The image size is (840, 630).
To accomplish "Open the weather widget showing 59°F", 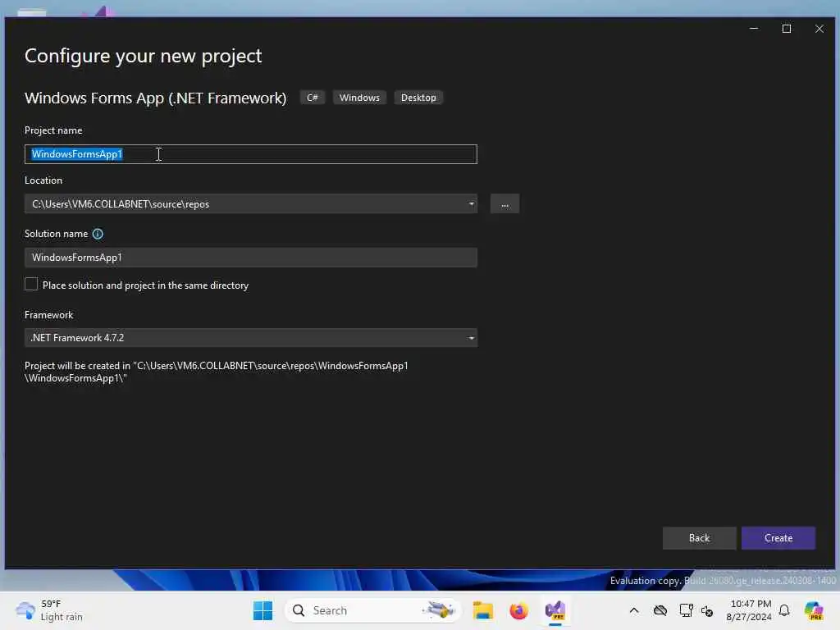I will pos(49,610).
